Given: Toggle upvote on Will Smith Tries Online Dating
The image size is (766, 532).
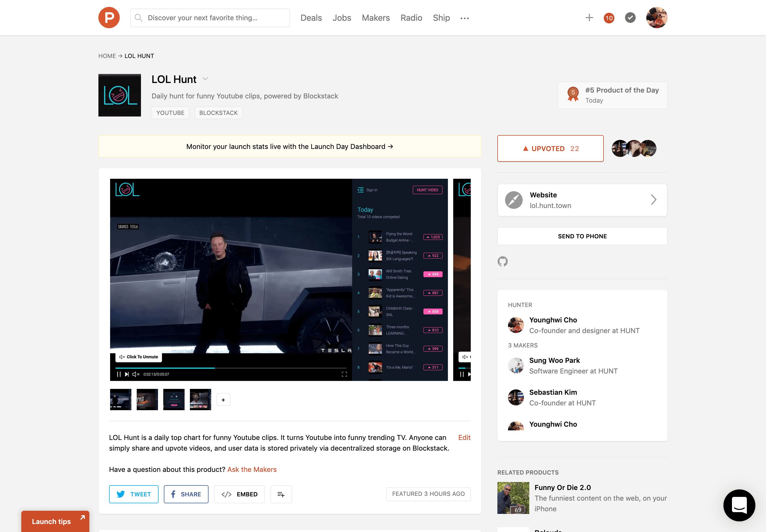Looking at the screenshot, I should click(433, 275).
